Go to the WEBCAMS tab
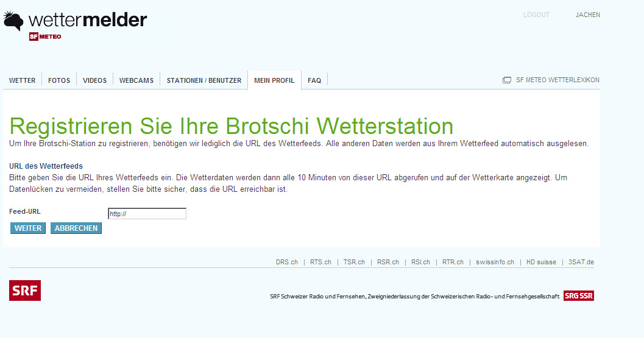The height and width of the screenshot is (338, 644). click(x=136, y=80)
